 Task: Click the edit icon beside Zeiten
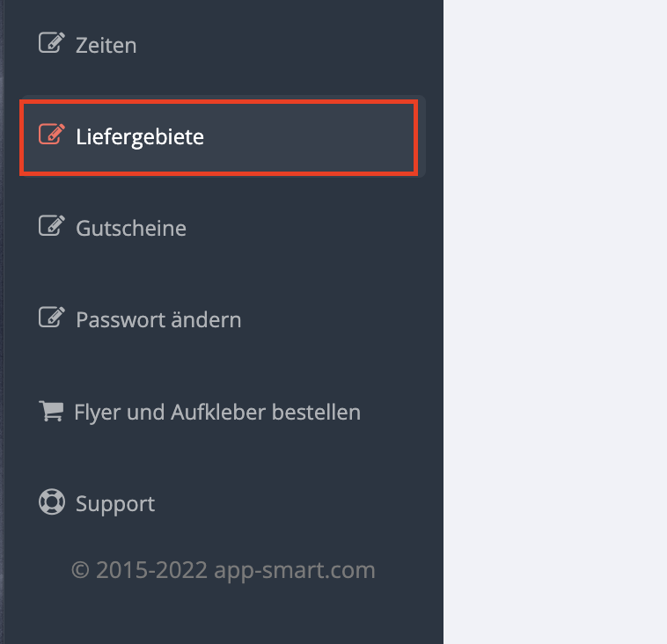(x=51, y=42)
